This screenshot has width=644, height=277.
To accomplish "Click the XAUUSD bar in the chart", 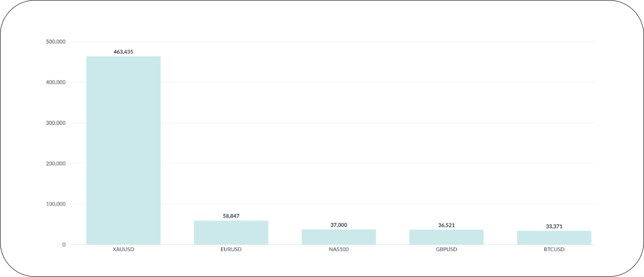I will coord(123,150).
